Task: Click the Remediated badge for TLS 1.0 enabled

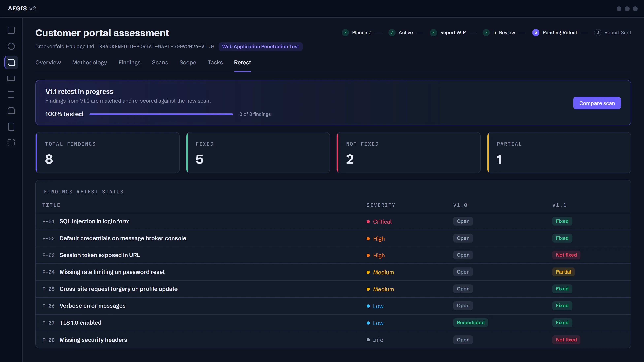Action: click(x=471, y=323)
